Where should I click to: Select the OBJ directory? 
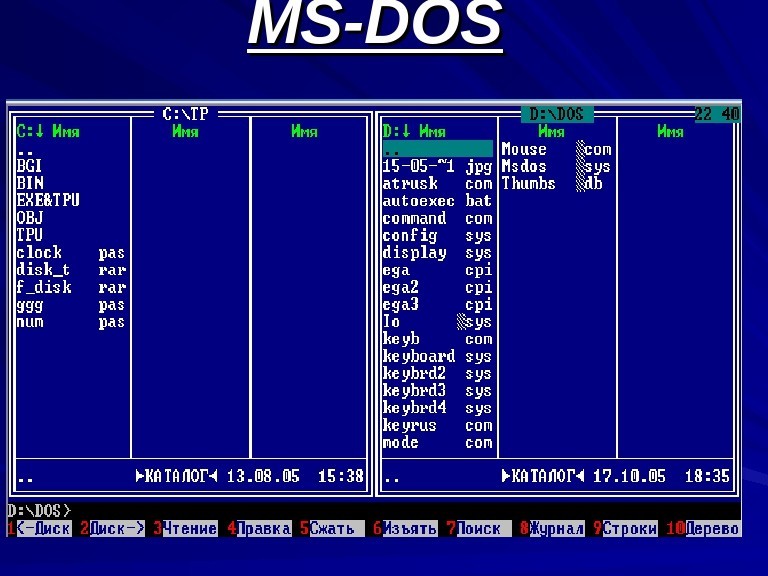pyautogui.click(x=30, y=217)
